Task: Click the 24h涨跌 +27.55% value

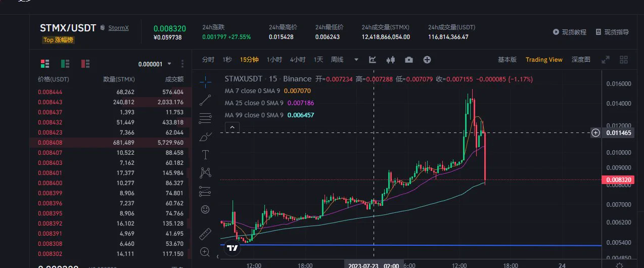Action: [238, 37]
